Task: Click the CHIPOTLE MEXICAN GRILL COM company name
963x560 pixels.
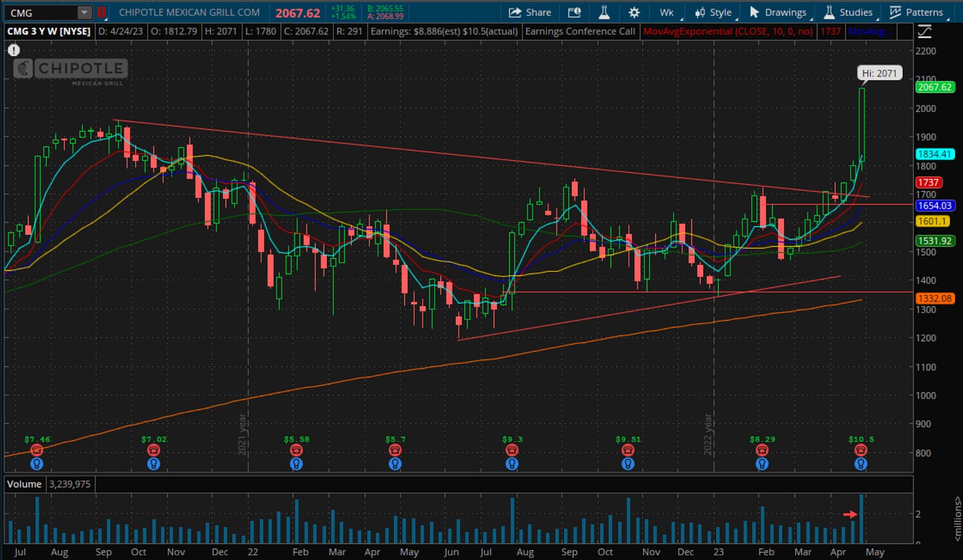Action: click(x=189, y=12)
